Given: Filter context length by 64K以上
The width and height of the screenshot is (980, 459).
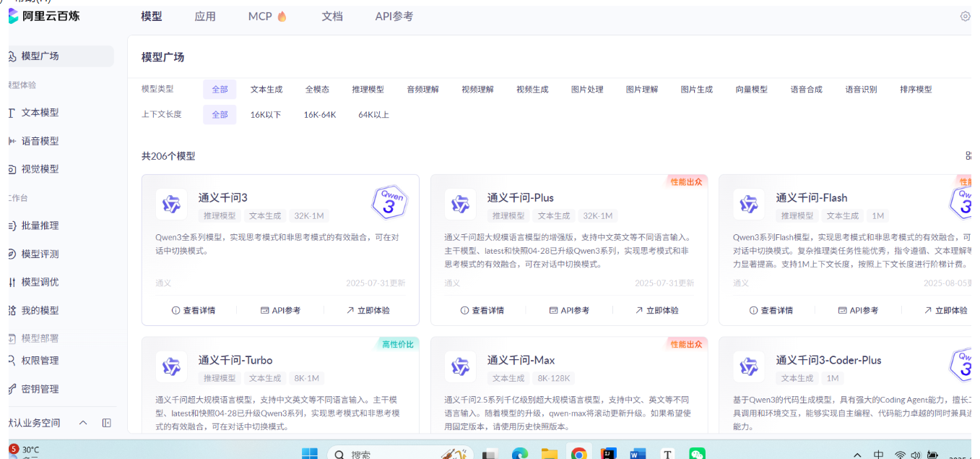Looking at the screenshot, I should (x=373, y=114).
